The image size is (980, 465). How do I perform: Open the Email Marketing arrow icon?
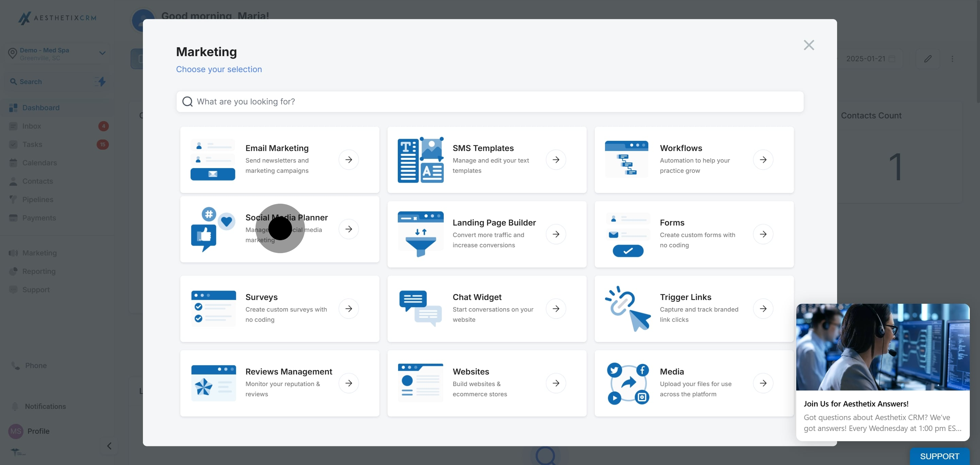coord(349,160)
